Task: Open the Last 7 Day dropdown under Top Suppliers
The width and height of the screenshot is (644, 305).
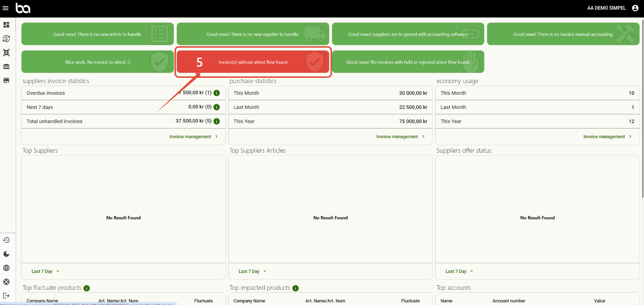Action: 45,271
